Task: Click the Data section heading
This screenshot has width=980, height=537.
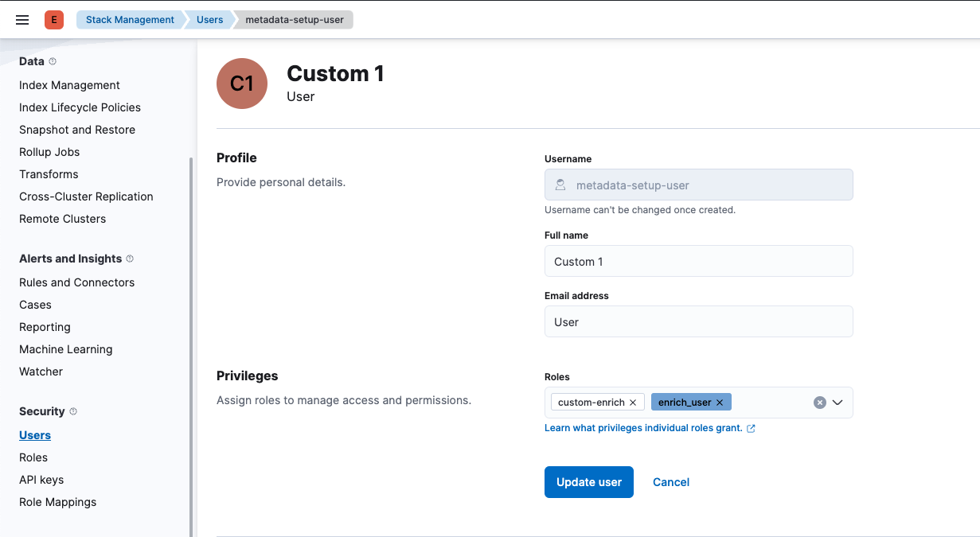Action: [32, 61]
